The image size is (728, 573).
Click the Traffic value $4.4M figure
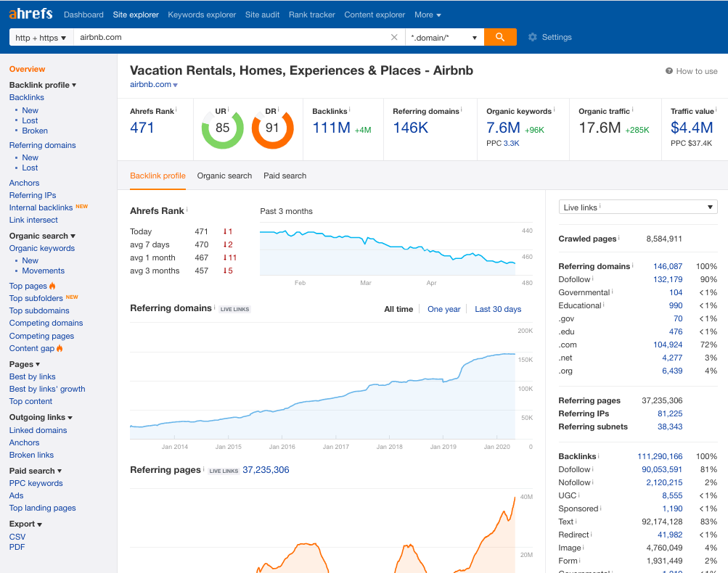[x=692, y=128]
